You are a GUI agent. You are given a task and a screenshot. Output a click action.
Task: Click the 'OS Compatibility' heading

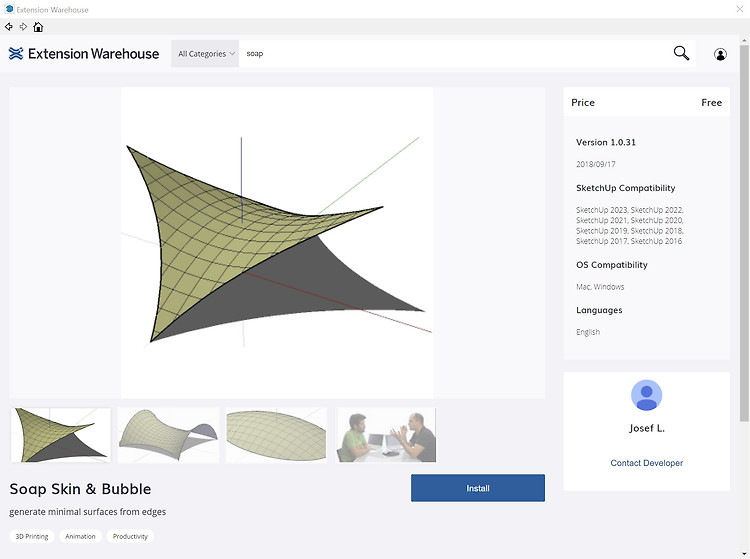coord(611,265)
